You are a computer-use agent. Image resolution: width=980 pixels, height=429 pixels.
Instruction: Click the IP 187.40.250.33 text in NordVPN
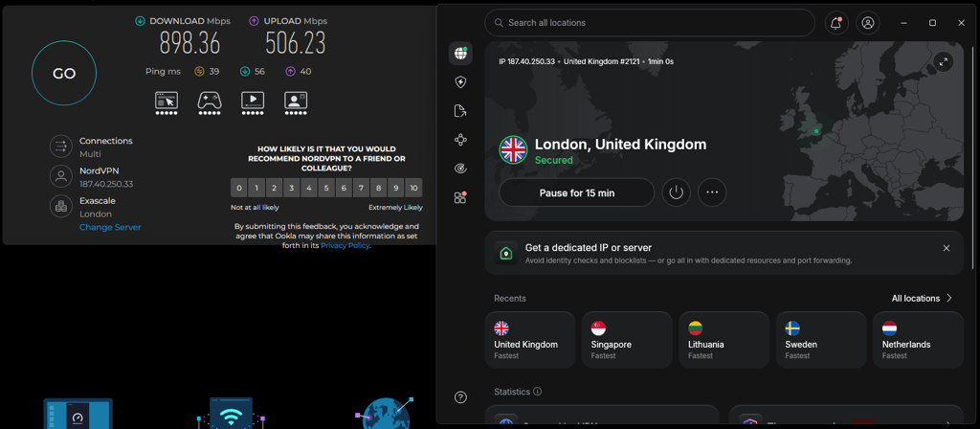pyautogui.click(x=527, y=61)
